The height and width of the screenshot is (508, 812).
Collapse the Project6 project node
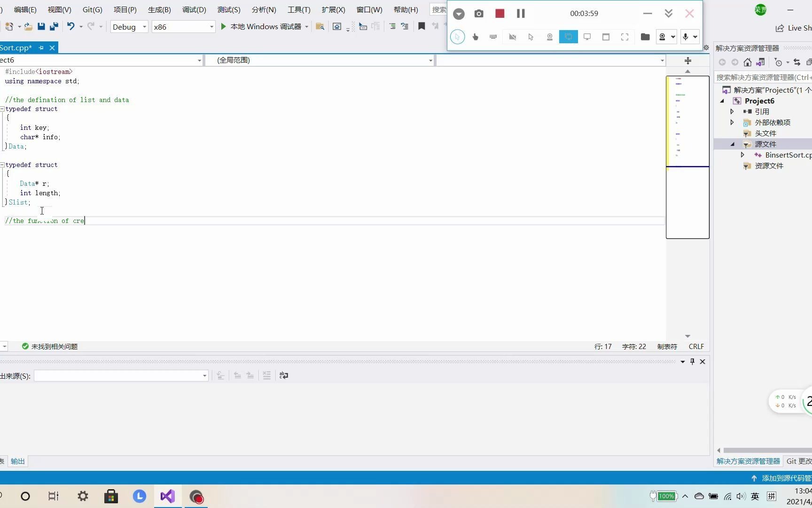pyautogui.click(x=722, y=101)
